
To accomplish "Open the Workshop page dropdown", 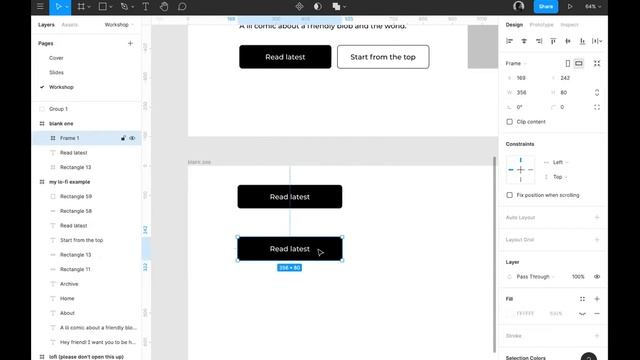I will point(119,25).
